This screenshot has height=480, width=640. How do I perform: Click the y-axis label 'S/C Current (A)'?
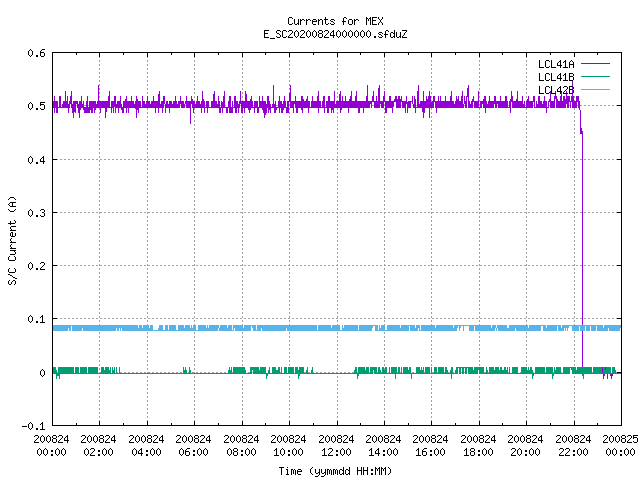(13, 241)
